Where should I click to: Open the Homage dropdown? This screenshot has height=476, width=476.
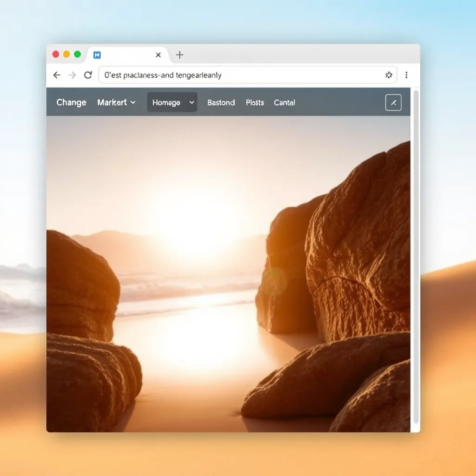pyautogui.click(x=172, y=102)
